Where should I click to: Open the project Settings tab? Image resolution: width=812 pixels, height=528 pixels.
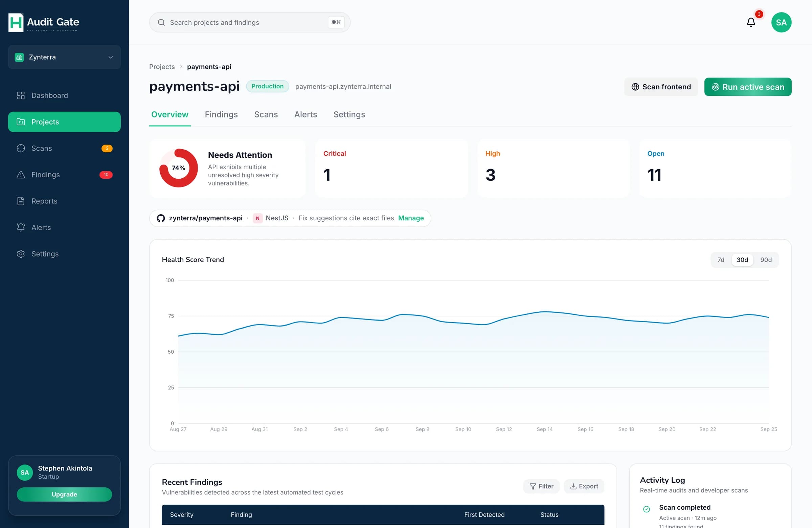tap(349, 114)
